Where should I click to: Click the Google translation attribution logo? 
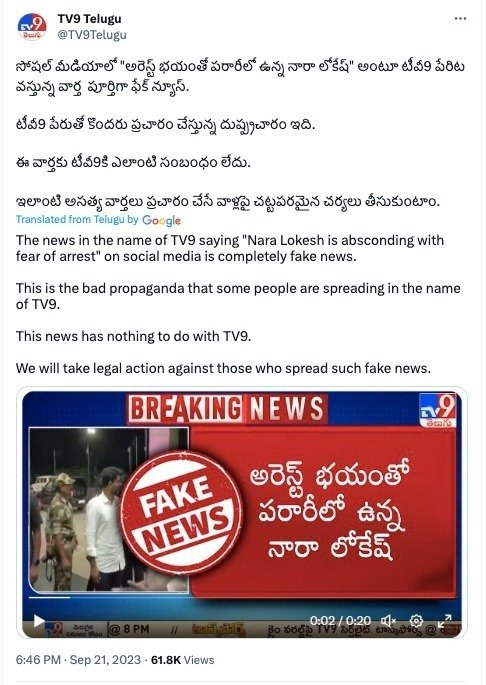(x=161, y=220)
